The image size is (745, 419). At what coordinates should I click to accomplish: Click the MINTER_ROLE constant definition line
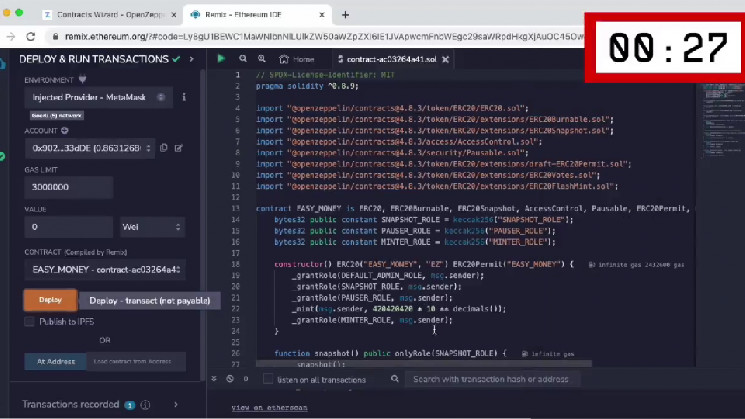(x=415, y=242)
